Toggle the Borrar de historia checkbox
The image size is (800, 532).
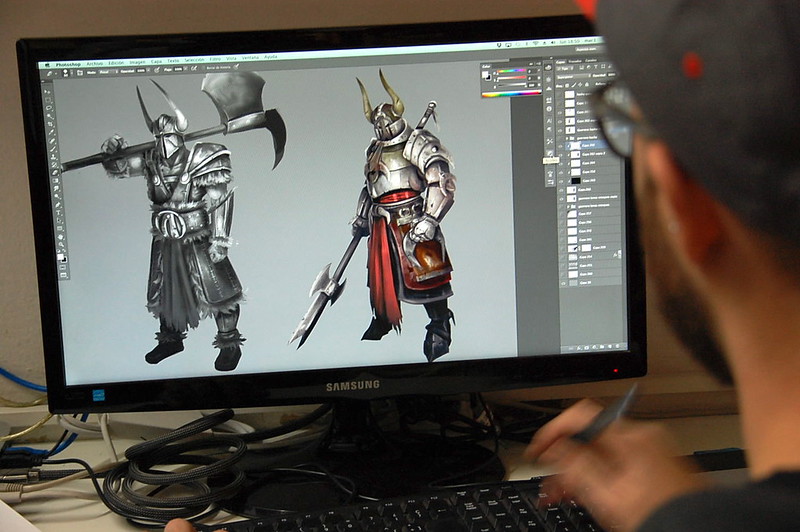[x=203, y=68]
